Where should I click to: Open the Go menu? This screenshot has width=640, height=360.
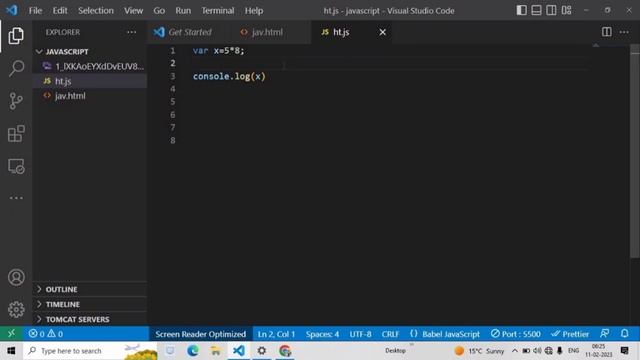tap(159, 11)
